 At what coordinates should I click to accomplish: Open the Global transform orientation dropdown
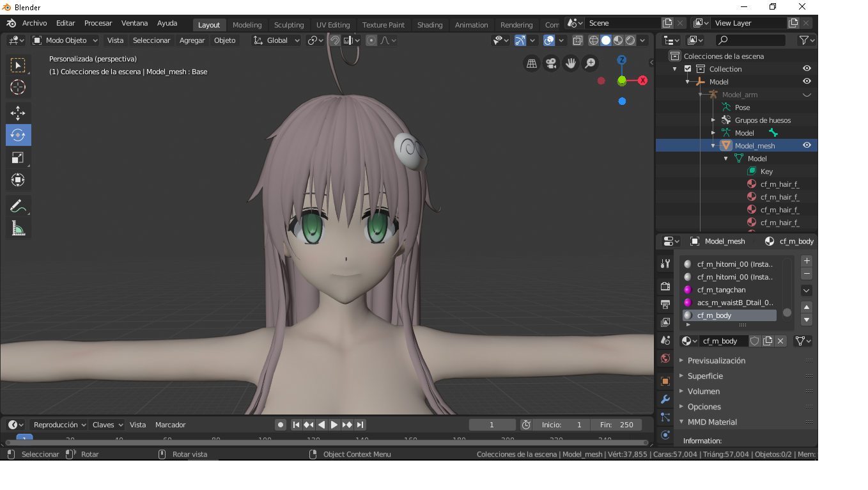(276, 40)
